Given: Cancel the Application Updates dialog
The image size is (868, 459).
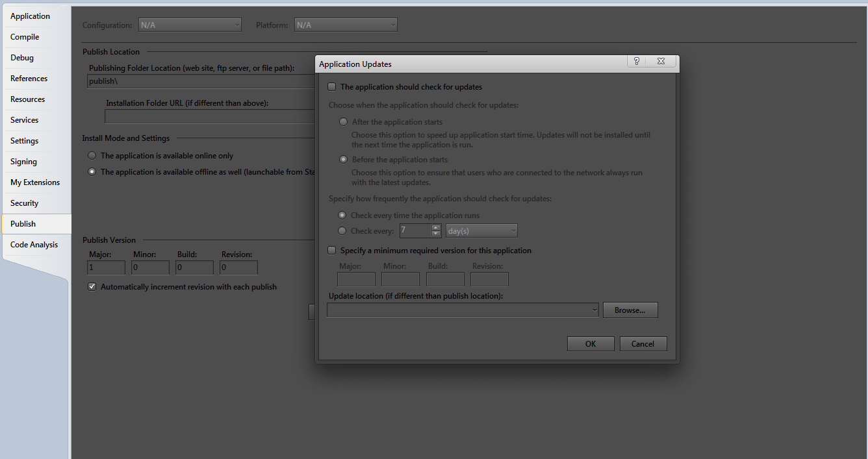Looking at the screenshot, I should 643,344.
